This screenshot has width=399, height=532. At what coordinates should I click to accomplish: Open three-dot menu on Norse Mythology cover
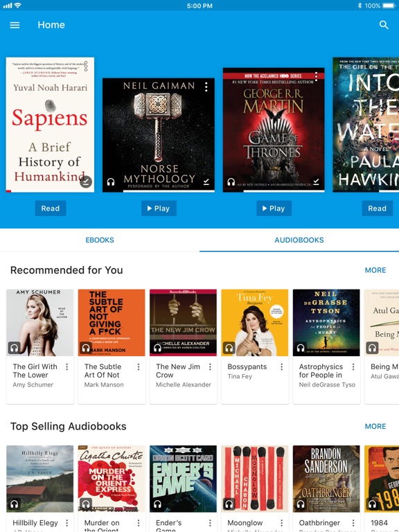[x=206, y=87]
